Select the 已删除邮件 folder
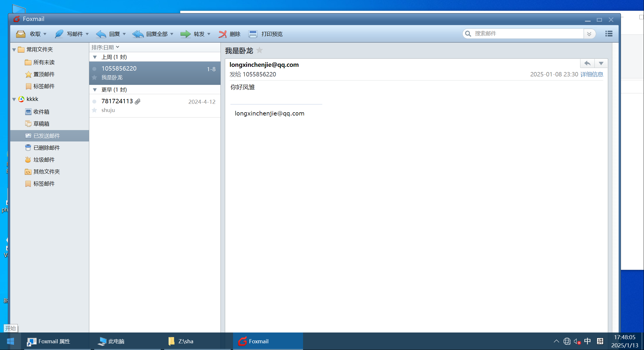Screen dimensions: 644x350 point(46,148)
